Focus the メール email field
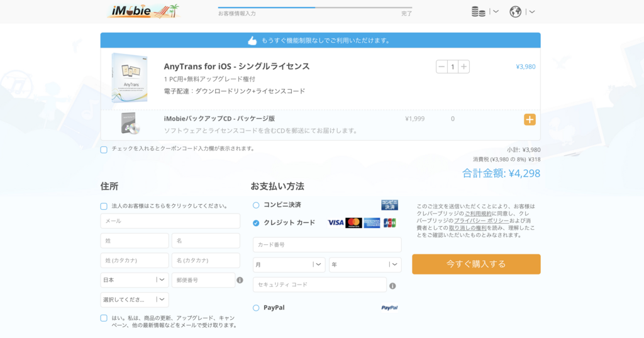This screenshot has width=644, height=338. 170,221
